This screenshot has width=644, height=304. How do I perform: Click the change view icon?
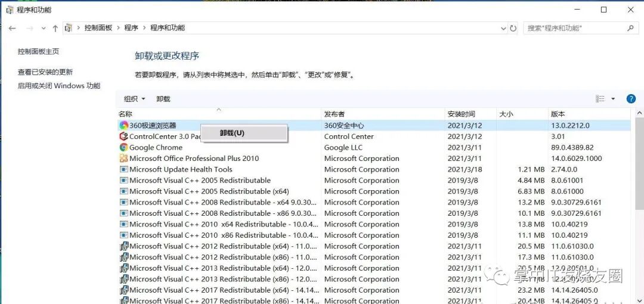600,98
